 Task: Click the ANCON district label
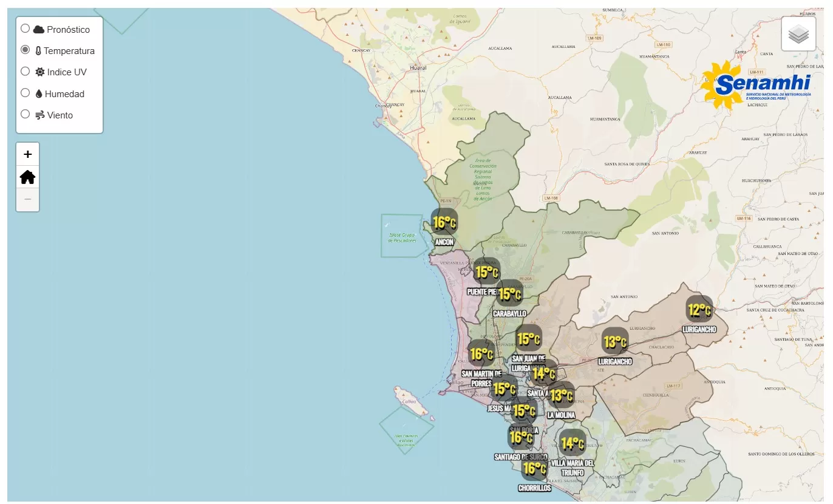click(444, 242)
